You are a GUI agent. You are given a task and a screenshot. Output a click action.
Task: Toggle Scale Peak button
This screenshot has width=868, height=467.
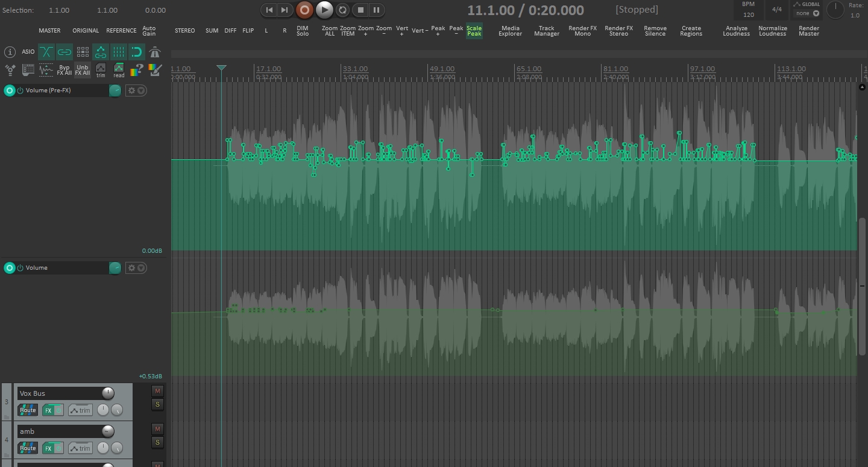pos(474,31)
